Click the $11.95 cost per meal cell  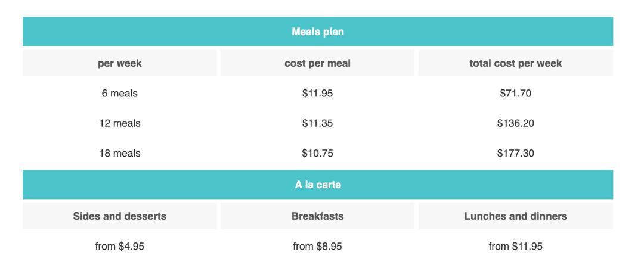pyautogui.click(x=317, y=94)
